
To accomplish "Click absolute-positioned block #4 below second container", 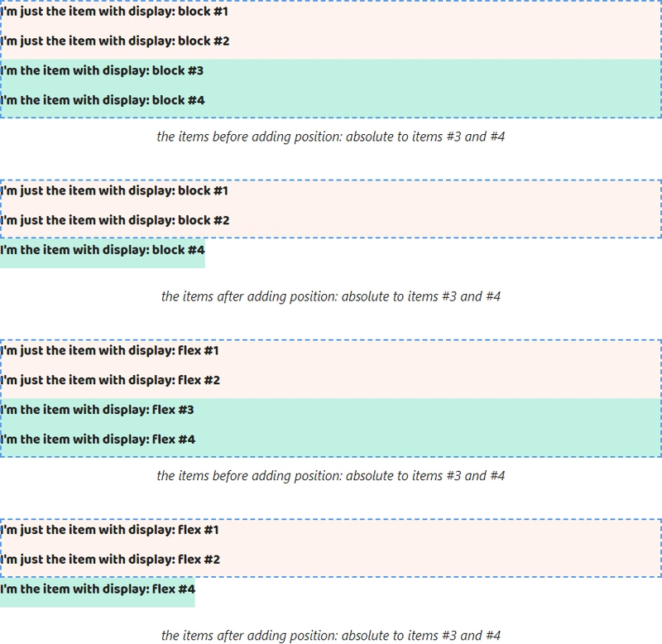I will click(x=103, y=253).
